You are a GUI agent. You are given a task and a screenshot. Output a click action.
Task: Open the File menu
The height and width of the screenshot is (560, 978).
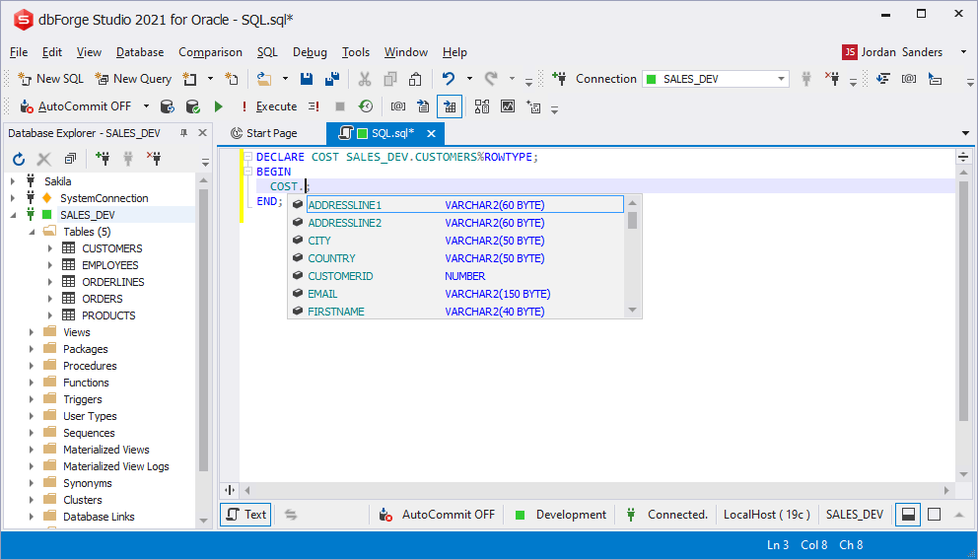(x=19, y=52)
